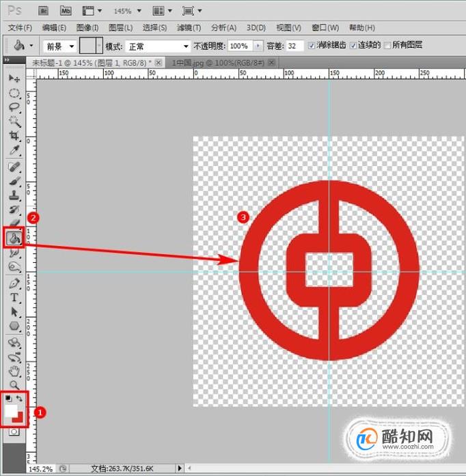
Task: Open the 分析(A) menu
Action: coord(223,27)
